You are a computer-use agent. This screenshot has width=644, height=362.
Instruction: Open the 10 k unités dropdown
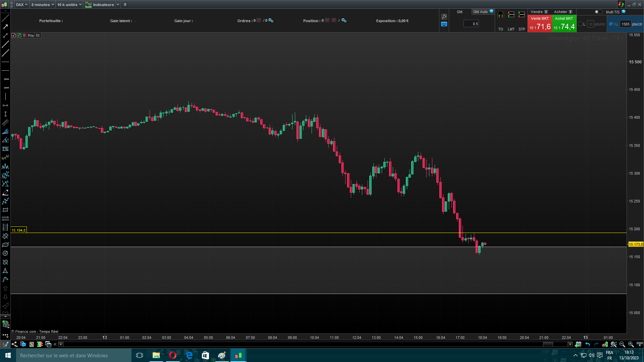click(69, 5)
